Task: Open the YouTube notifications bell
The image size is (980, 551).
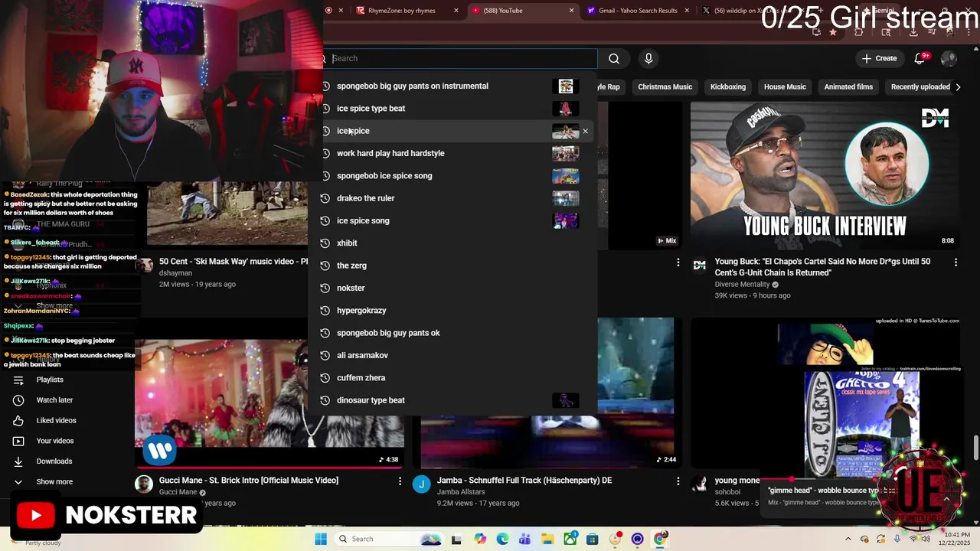Action: [x=920, y=58]
